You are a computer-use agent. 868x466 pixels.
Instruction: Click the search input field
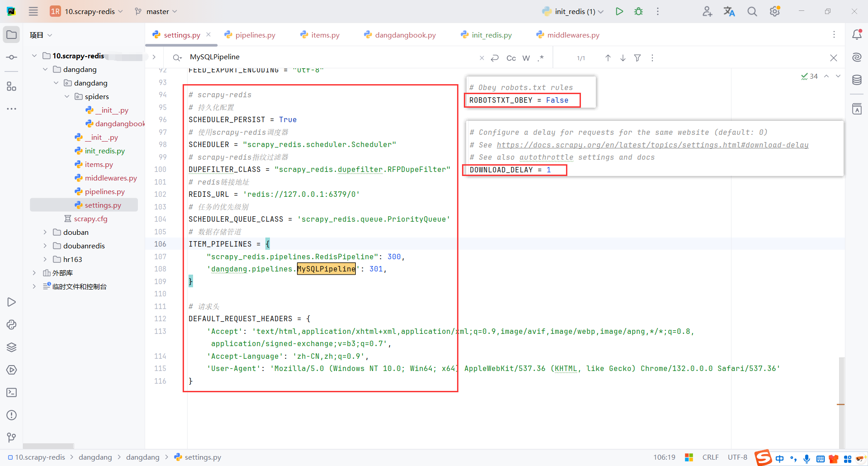332,57
